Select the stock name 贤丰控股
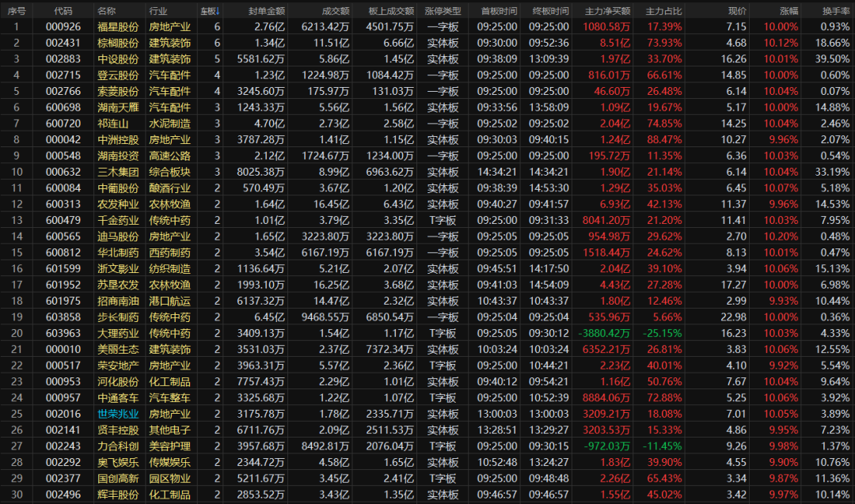Screen dimensions: 855x504 coord(118,430)
